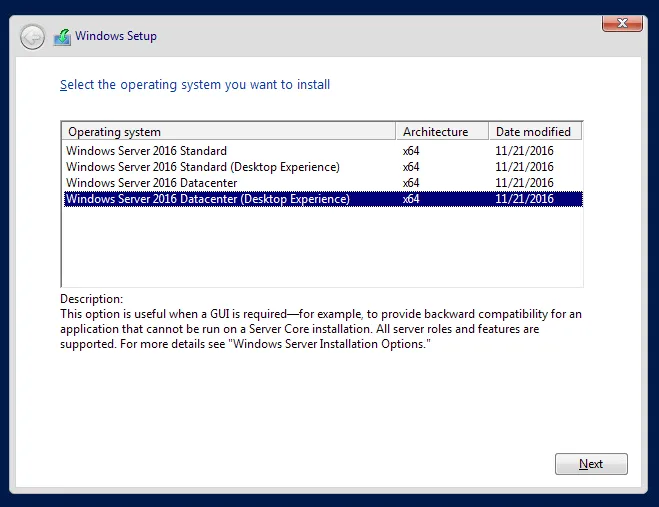Click the Windows Setup title icon
Viewport: 659px width, 507px height.
(x=63, y=37)
